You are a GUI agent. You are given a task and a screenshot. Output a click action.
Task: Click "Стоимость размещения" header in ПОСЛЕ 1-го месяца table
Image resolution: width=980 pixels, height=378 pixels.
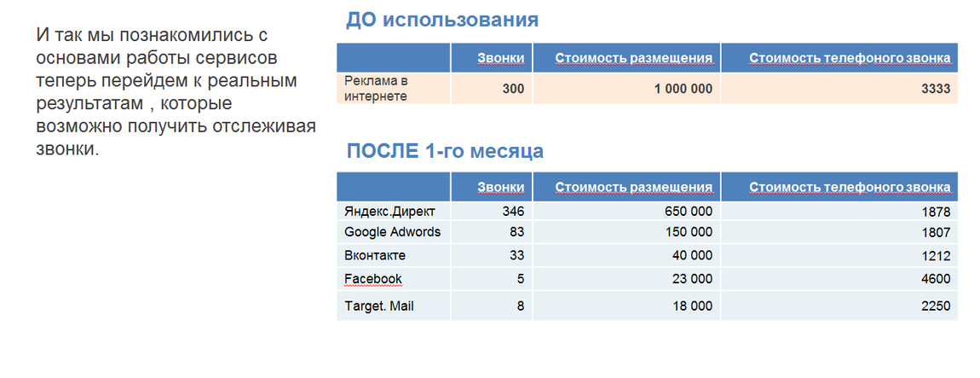click(x=634, y=187)
